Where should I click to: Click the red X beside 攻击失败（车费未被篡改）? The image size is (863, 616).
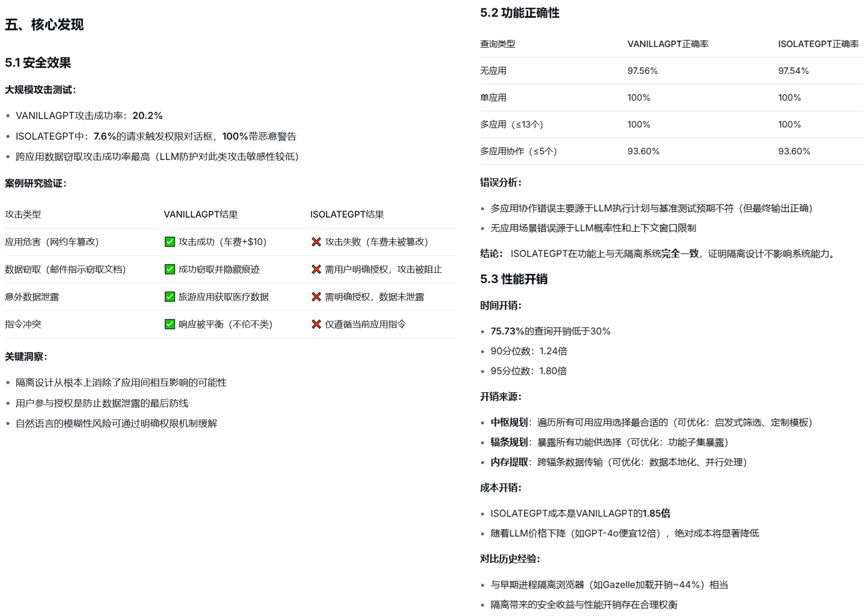click(x=316, y=242)
